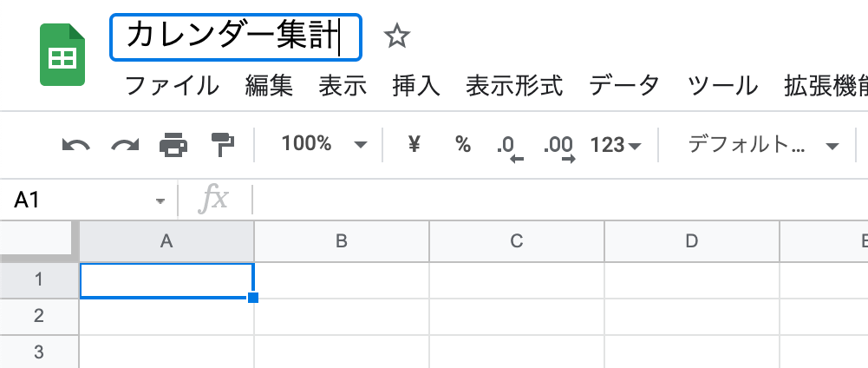Apply yen currency format
The image size is (868, 368).
click(414, 145)
